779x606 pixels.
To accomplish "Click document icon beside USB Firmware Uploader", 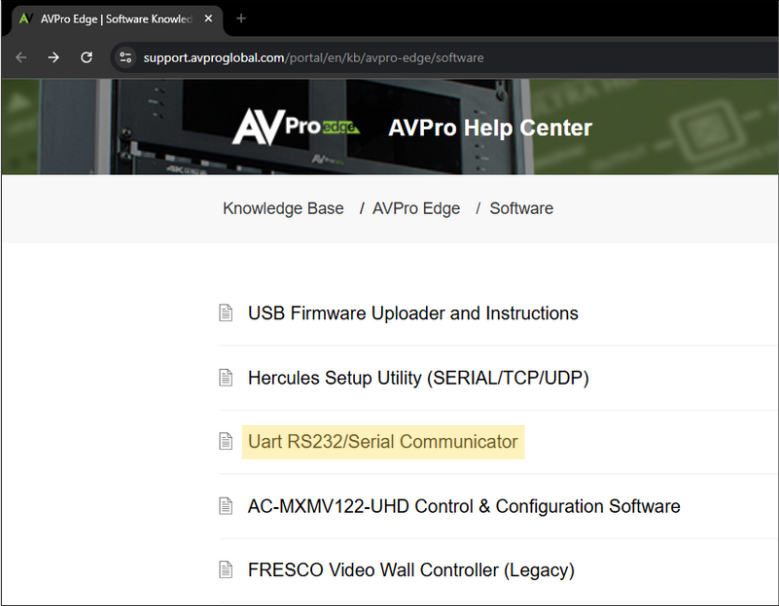I will pos(226,313).
